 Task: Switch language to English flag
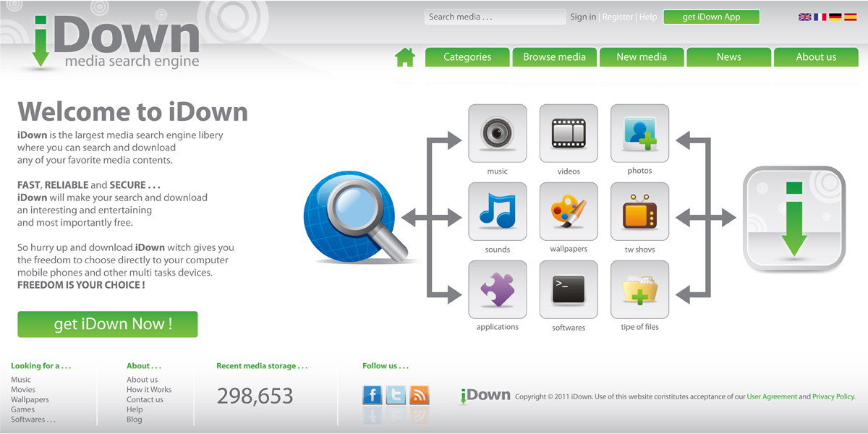point(804,17)
